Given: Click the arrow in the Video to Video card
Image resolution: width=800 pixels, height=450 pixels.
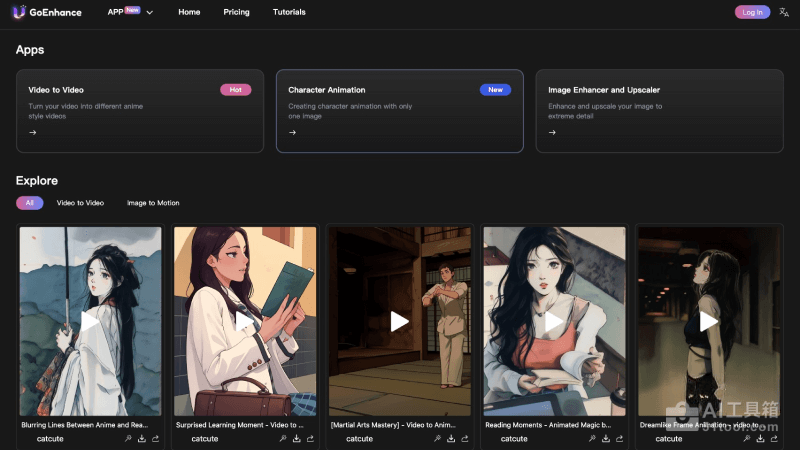Looking at the screenshot, I should [32, 132].
